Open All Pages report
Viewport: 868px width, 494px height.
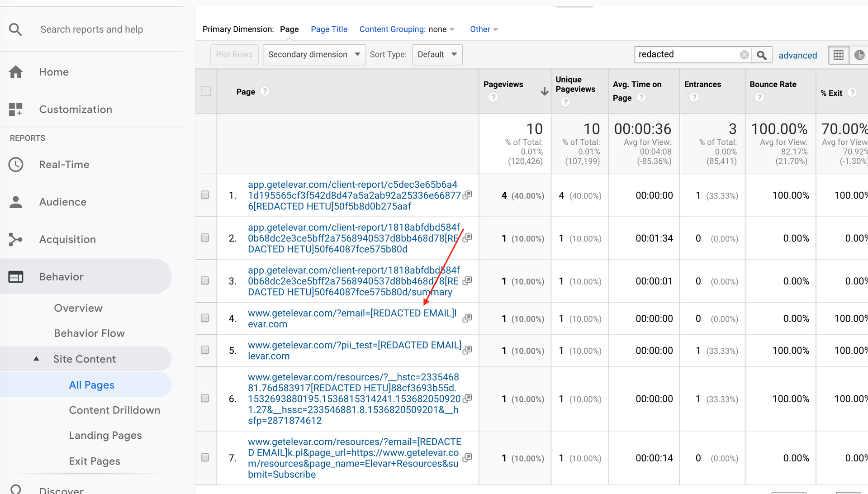(x=91, y=385)
